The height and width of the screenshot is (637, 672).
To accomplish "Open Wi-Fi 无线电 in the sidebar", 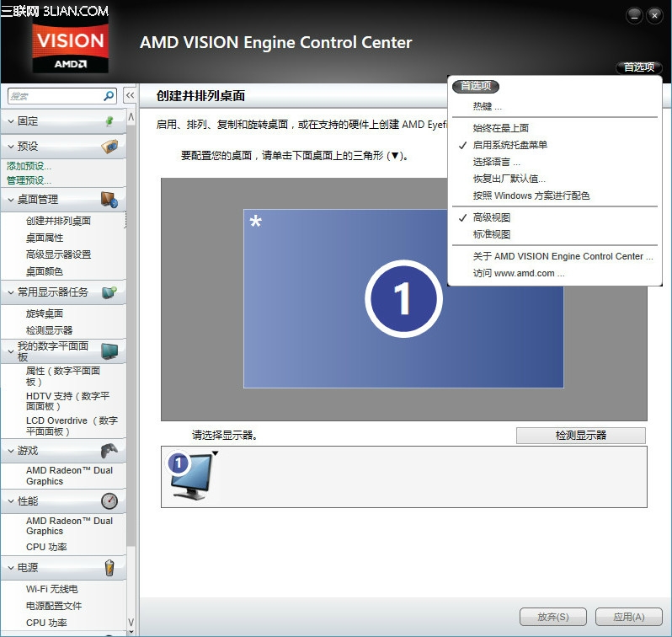I will 52,589.
